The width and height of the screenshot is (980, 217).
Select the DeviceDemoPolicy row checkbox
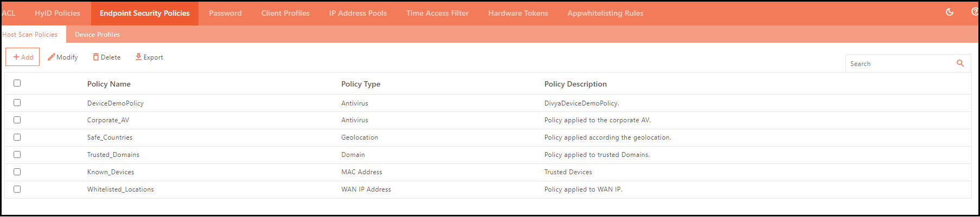[17, 103]
